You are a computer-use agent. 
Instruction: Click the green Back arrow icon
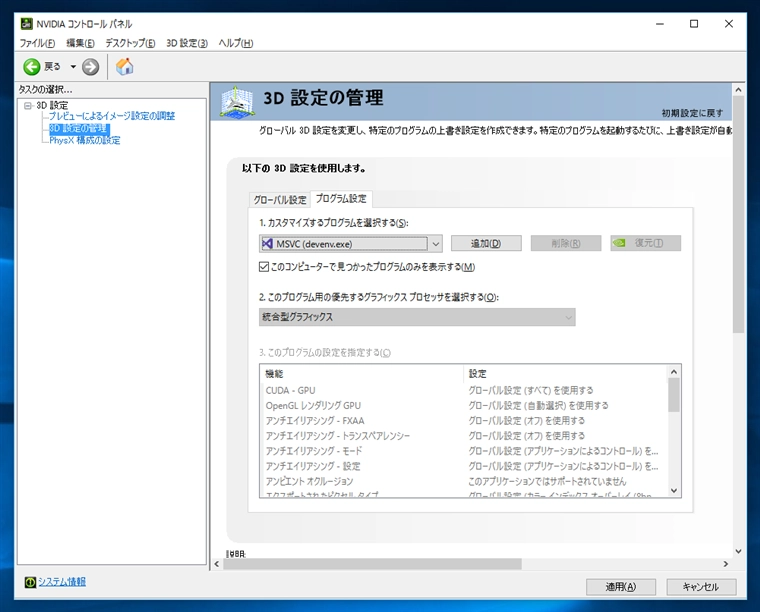(32, 67)
